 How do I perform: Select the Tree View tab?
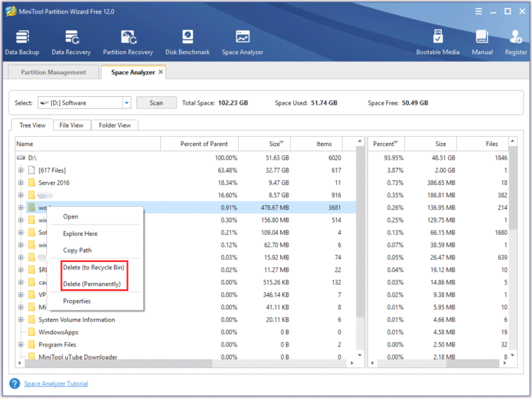32,125
